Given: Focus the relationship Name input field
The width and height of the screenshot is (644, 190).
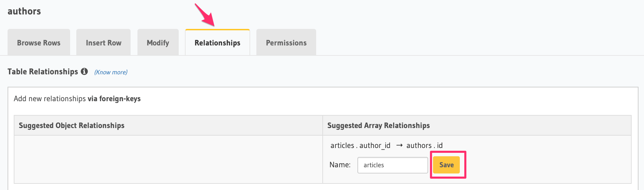Looking at the screenshot, I should coord(392,165).
